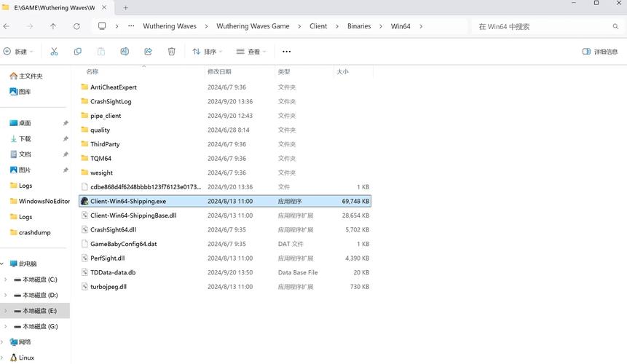Image resolution: width=627 pixels, height=364 pixels.
Task: Click the breadcrumb ellipsis for hidden path
Action: [131, 26]
